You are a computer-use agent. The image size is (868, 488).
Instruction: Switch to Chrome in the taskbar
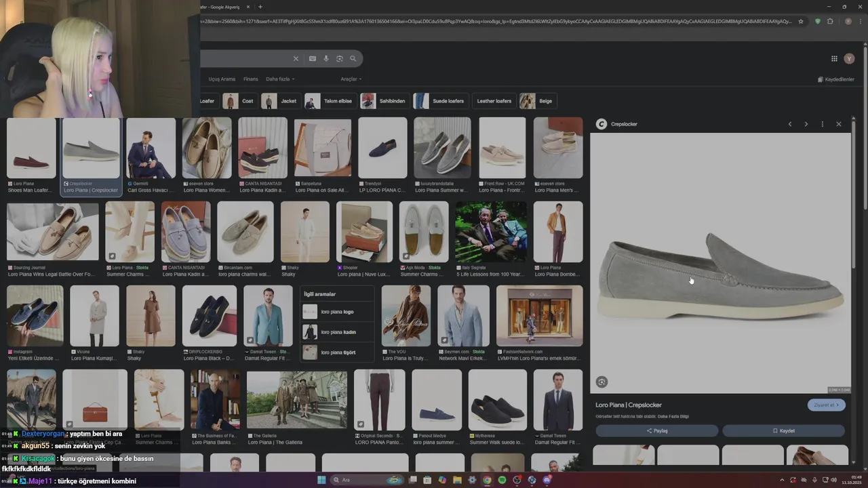click(487, 480)
